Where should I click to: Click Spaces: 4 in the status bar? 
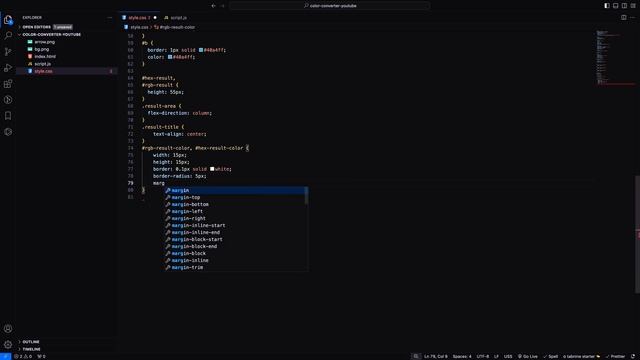click(x=462, y=356)
